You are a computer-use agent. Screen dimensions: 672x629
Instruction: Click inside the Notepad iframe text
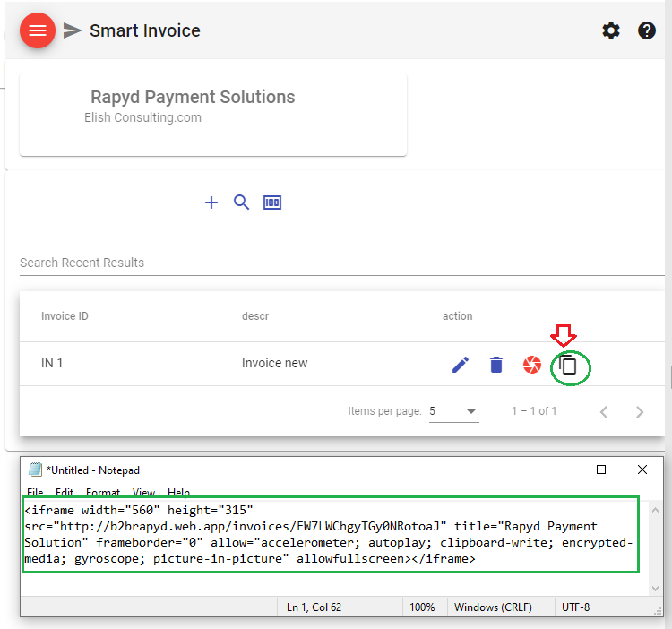tap(329, 534)
